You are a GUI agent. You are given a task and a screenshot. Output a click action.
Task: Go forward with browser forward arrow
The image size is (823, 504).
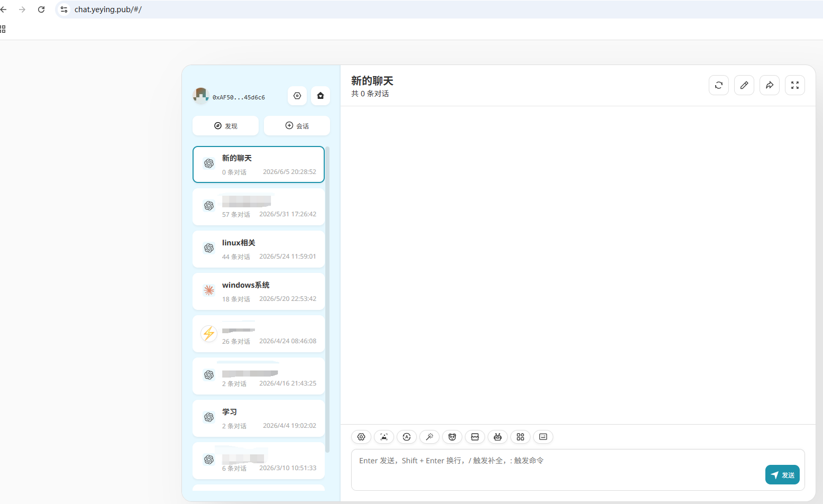point(22,10)
